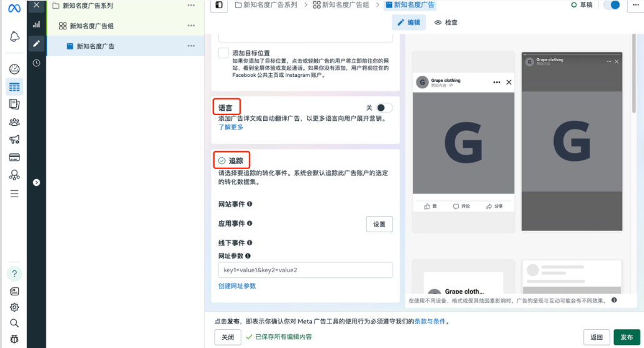Open settings gear in left sidebar
This screenshot has height=348, width=644.
[14, 307]
